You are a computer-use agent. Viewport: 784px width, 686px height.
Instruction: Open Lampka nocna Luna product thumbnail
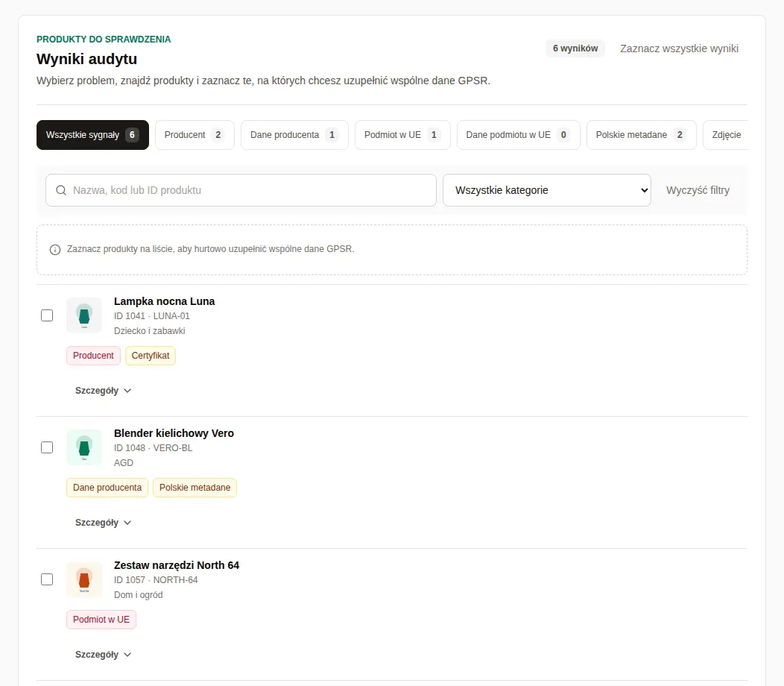coord(84,315)
